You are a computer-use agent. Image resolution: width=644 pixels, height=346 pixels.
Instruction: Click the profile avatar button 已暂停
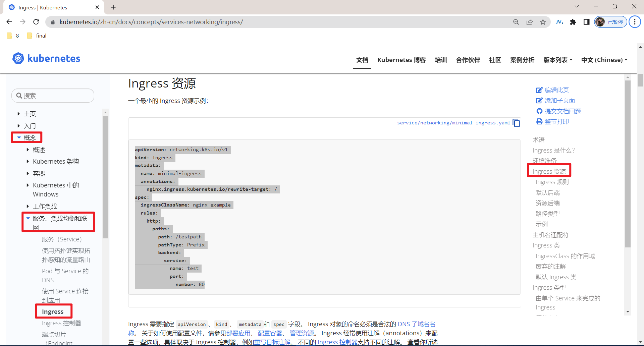[x=610, y=22]
